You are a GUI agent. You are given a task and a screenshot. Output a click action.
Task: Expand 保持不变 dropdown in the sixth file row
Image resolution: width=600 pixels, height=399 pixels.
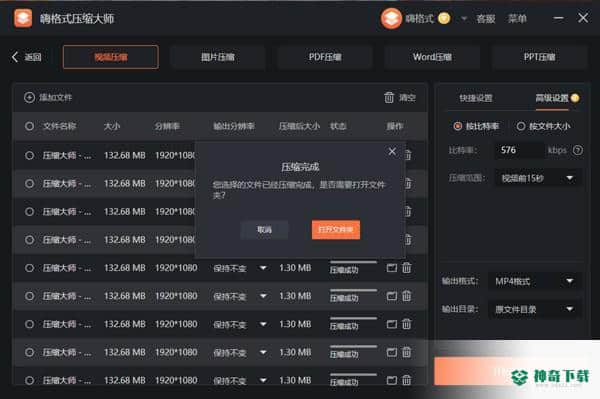pyautogui.click(x=263, y=296)
